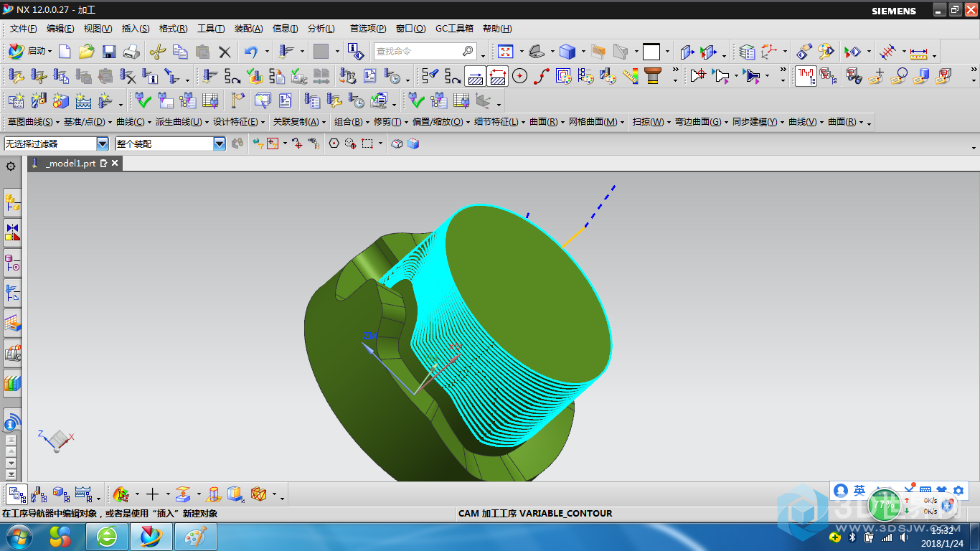Expand the 设计特征(E) dropdown
Screen dimensions: 980x551
click(263, 123)
